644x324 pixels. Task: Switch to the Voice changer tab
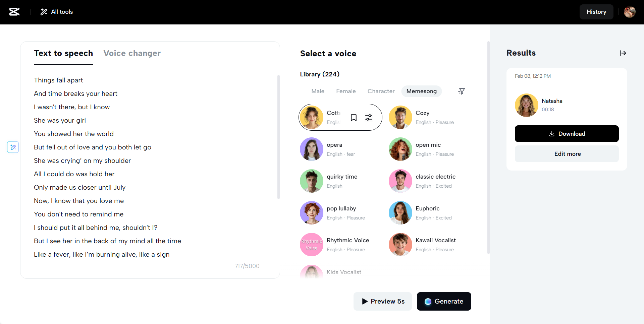132,53
